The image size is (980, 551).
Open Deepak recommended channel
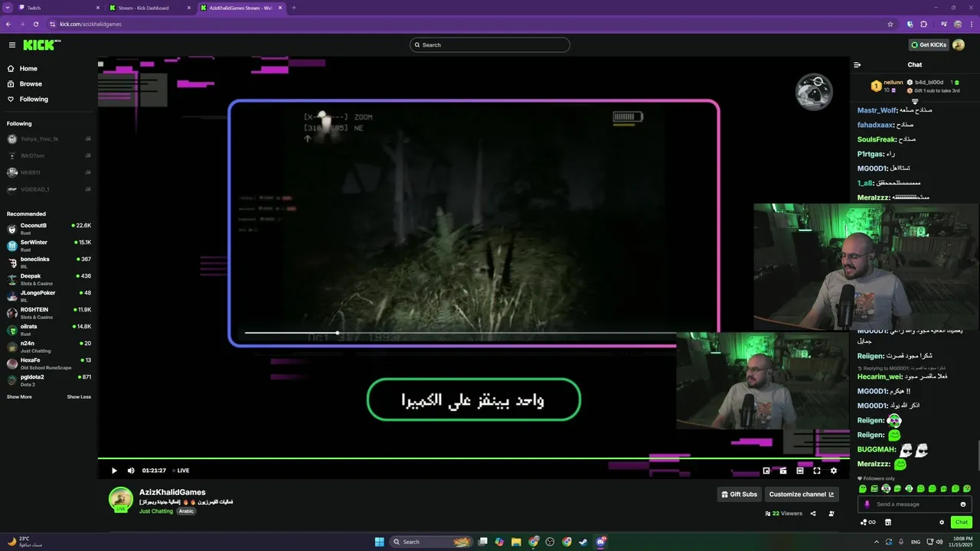(x=49, y=279)
